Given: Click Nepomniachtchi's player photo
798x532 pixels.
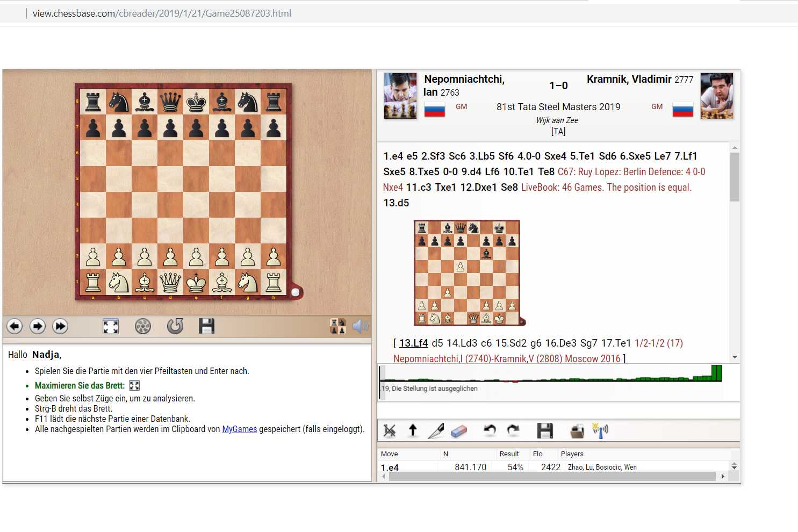Looking at the screenshot, I should tap(400, 96).
